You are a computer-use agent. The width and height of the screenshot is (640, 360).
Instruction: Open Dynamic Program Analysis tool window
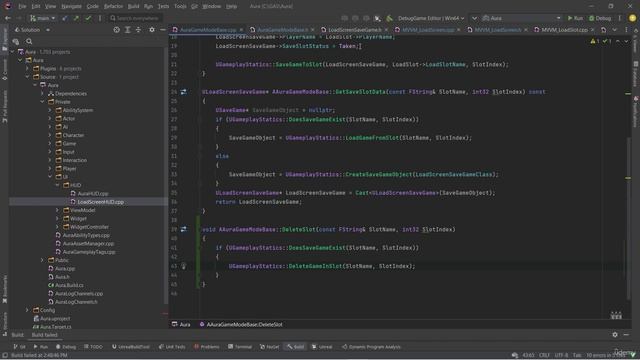point(371,347)
